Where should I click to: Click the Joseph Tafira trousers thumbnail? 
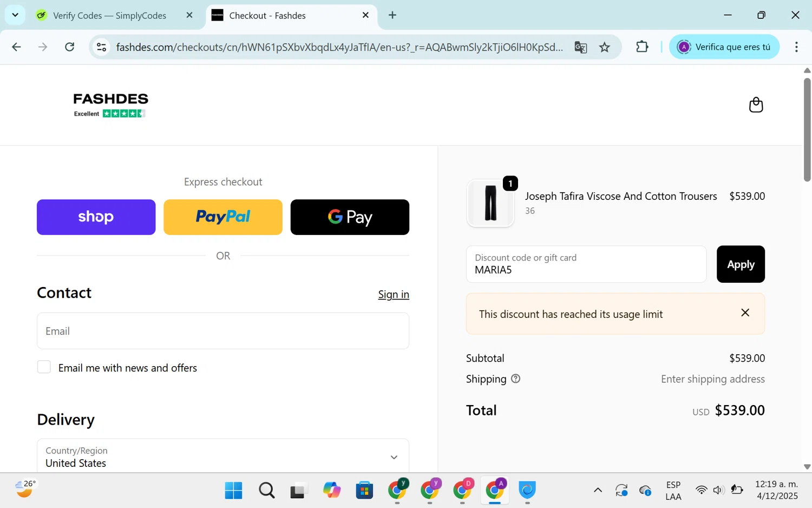[490, 203]
